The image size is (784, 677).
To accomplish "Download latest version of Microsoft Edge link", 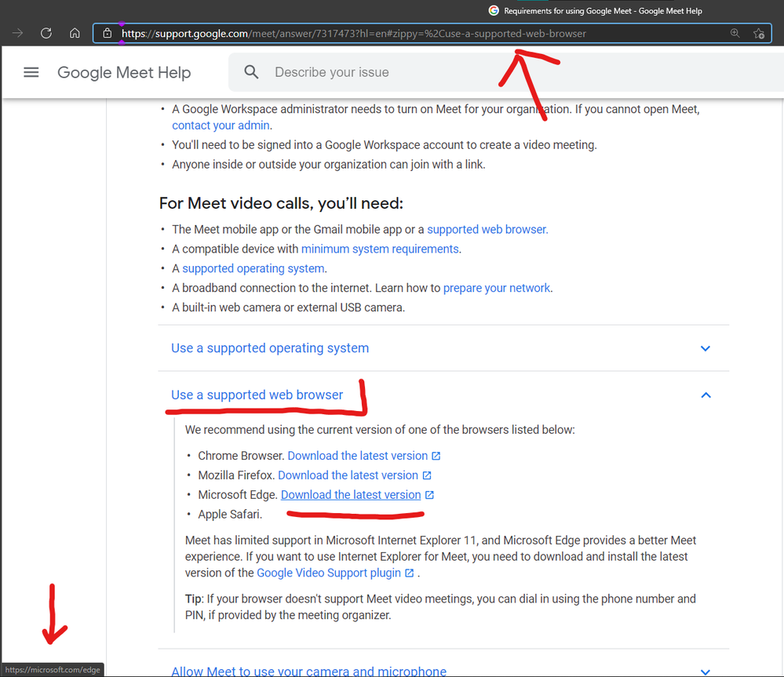I will [x=351, y=495].
